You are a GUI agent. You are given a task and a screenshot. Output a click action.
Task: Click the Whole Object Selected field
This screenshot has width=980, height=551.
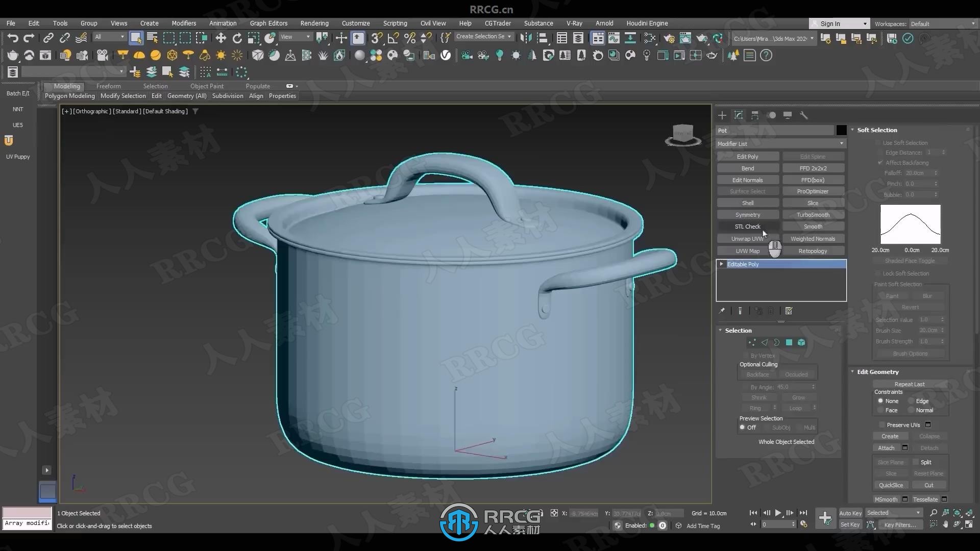pos(786,441)
